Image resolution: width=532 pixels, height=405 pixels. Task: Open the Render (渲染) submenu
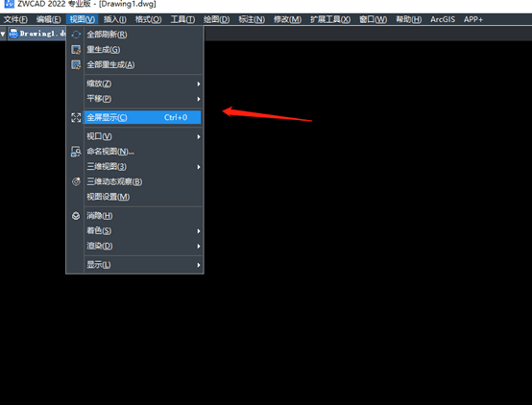pyautogui.click(x=199, y=246)
